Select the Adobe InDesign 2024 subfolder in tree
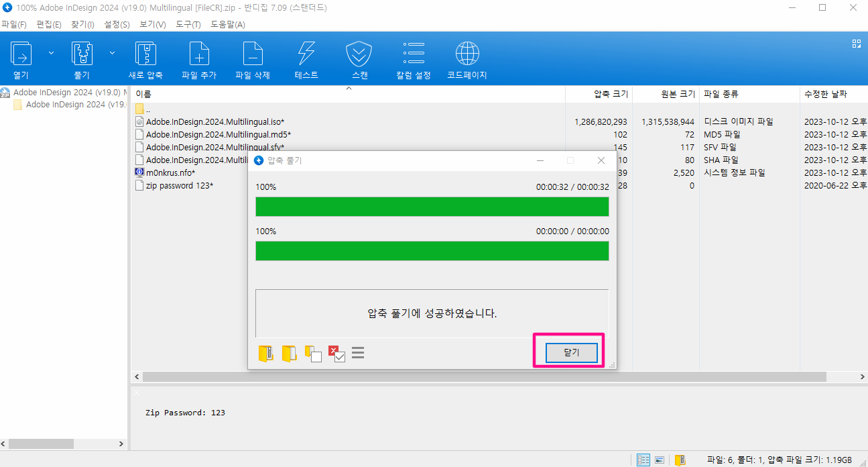The image size is (868, 467). click(x=76, y=105)
